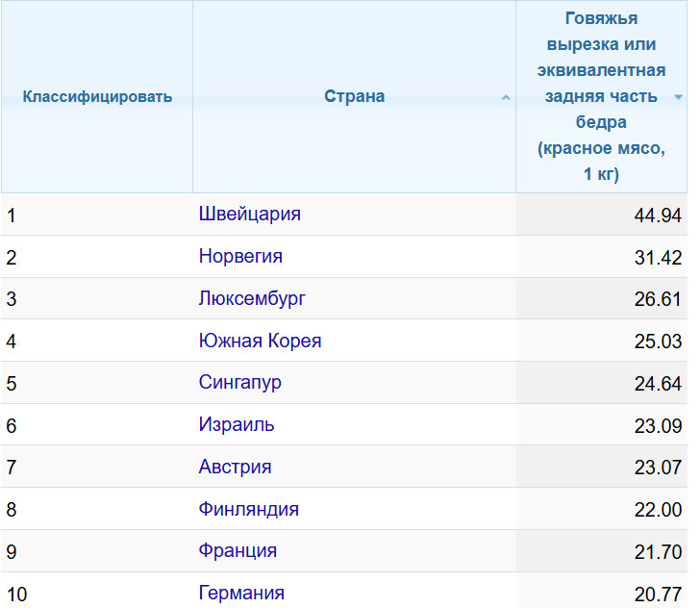Open the Австрия link
700x608 pixels.
[235, 467]
